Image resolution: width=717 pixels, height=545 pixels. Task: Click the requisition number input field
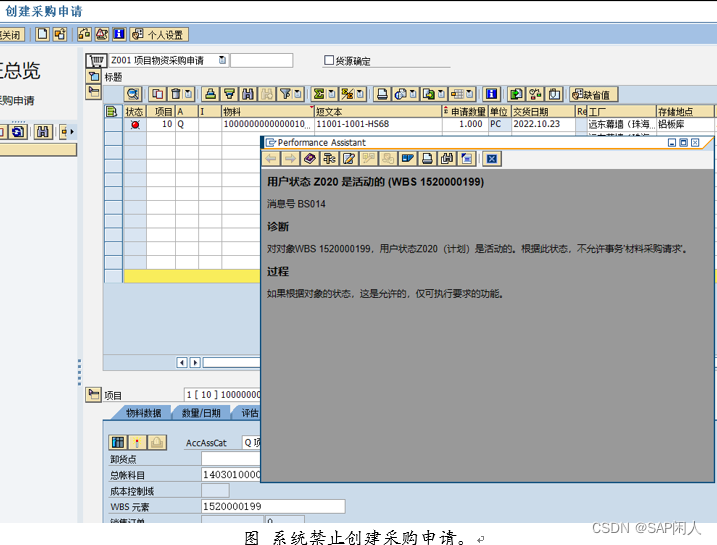(262, 60)
